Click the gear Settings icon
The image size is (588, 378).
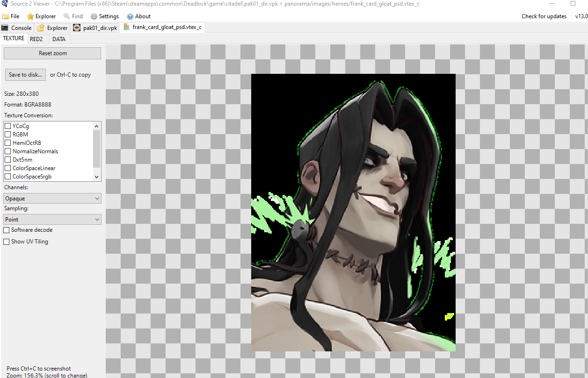94,16
